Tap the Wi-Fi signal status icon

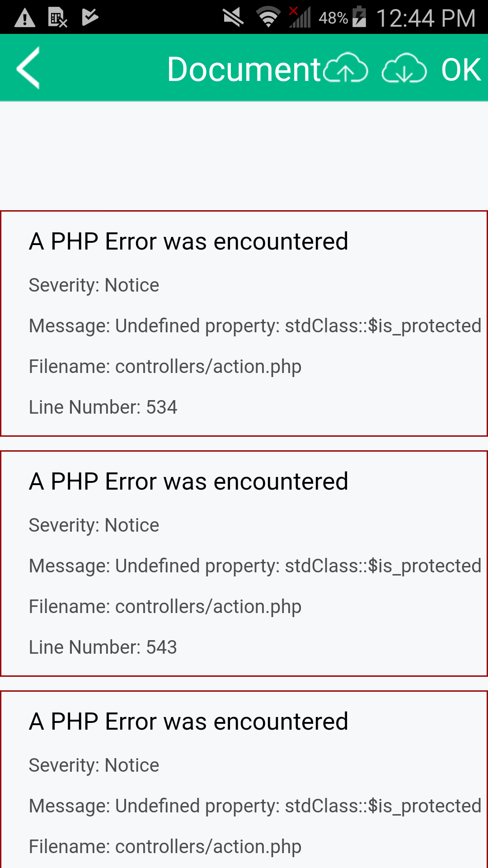coord(268,18)
